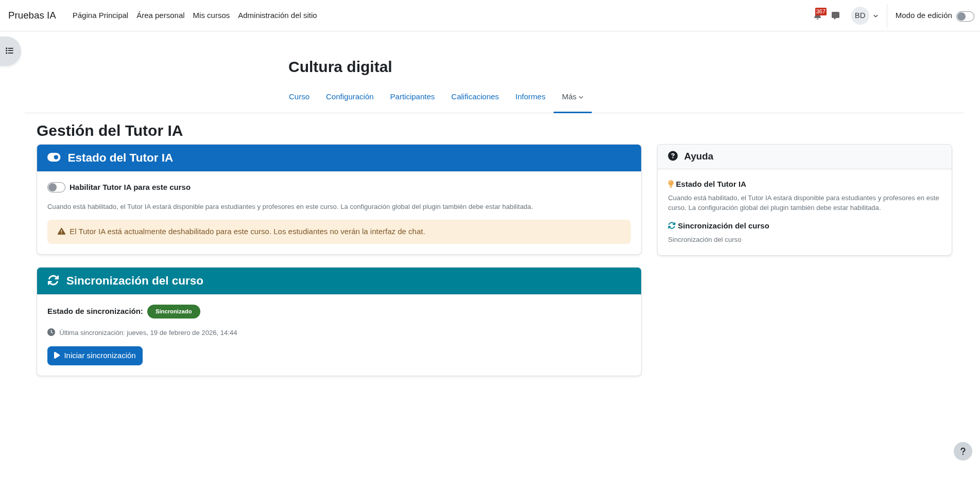Click the toggle icon in Estado header

click(54, 157)
